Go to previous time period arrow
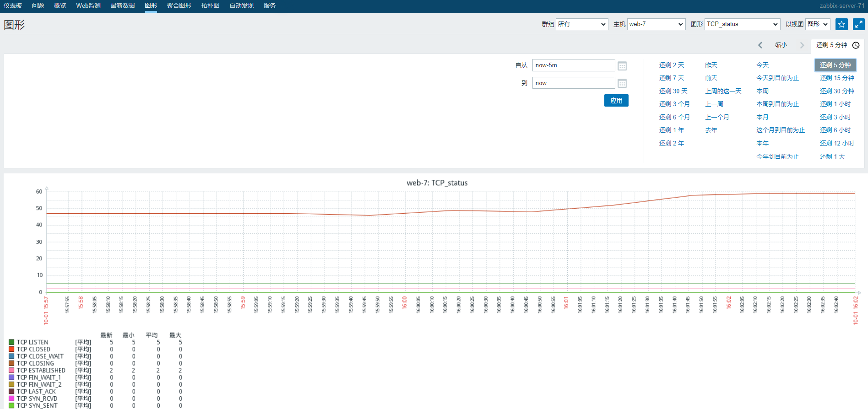 (760, 45)
